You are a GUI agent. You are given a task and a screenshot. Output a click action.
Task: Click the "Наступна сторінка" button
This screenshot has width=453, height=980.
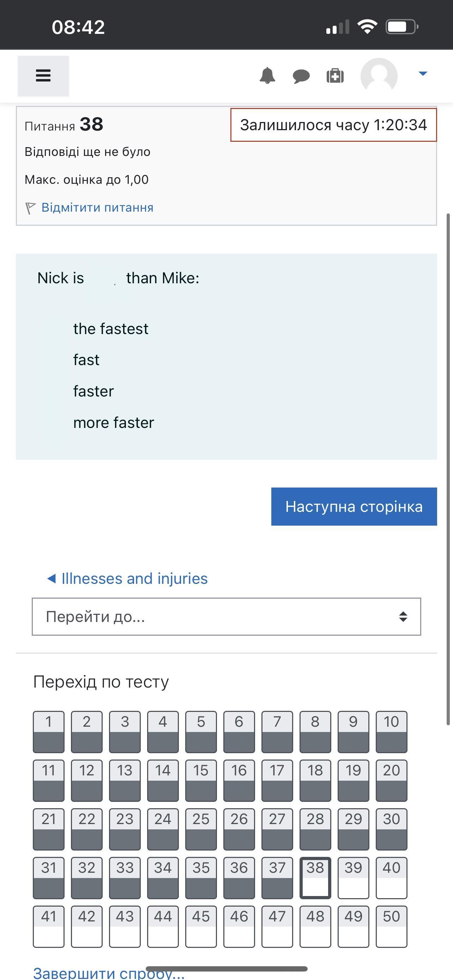[x=354, y=506]
